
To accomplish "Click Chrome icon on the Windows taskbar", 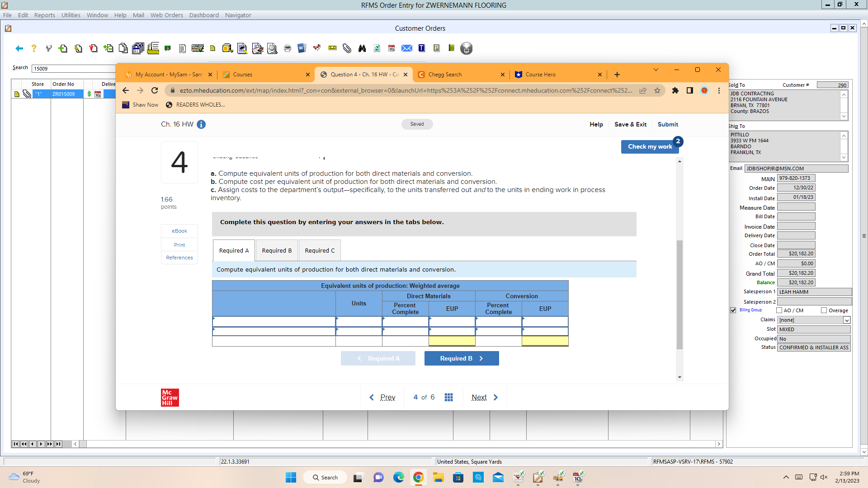I will [x=418, y=477].
